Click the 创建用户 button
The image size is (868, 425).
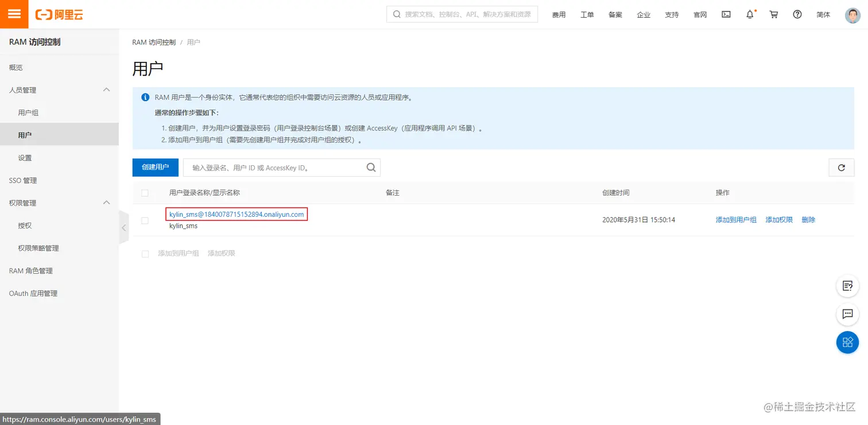pos(156,167)
